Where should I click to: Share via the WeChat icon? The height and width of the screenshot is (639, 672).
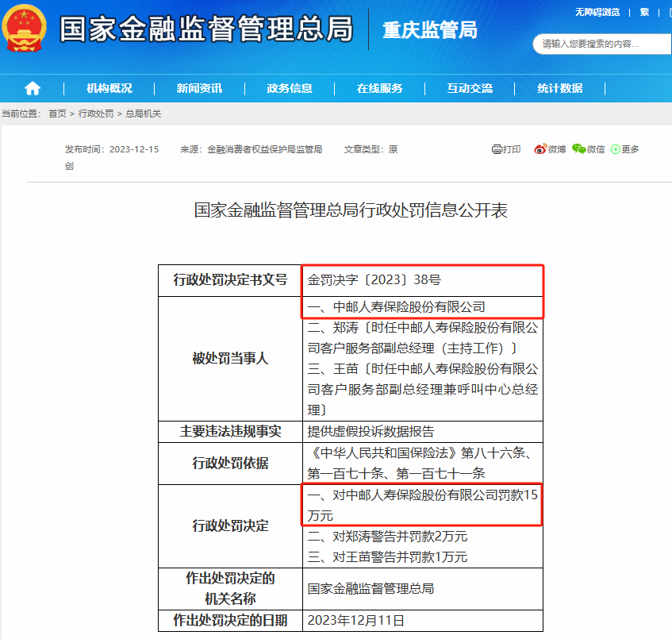tap(578, 148)
